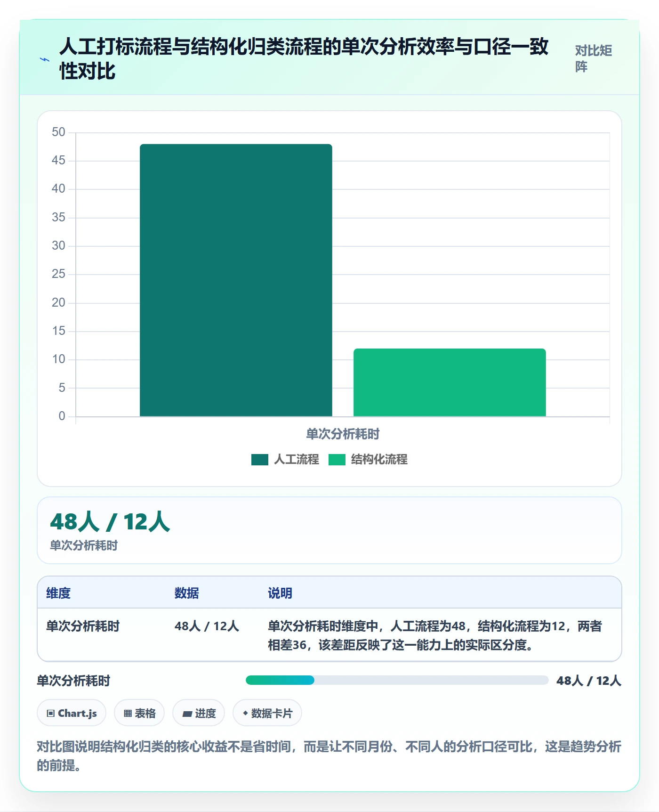Click the 单次分析耗时 progress bar
The height and width of the screenshot is (812, 659).
[397, 680]
